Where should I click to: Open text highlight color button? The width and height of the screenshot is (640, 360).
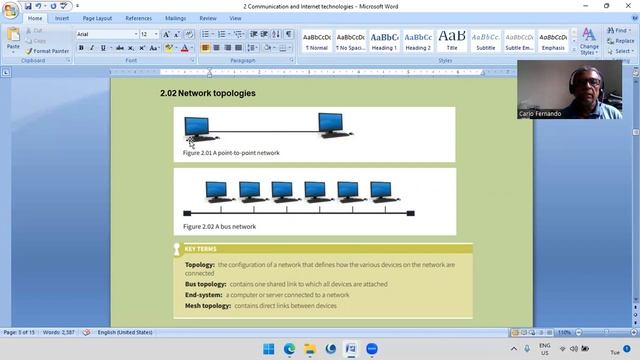pos(169,48)
